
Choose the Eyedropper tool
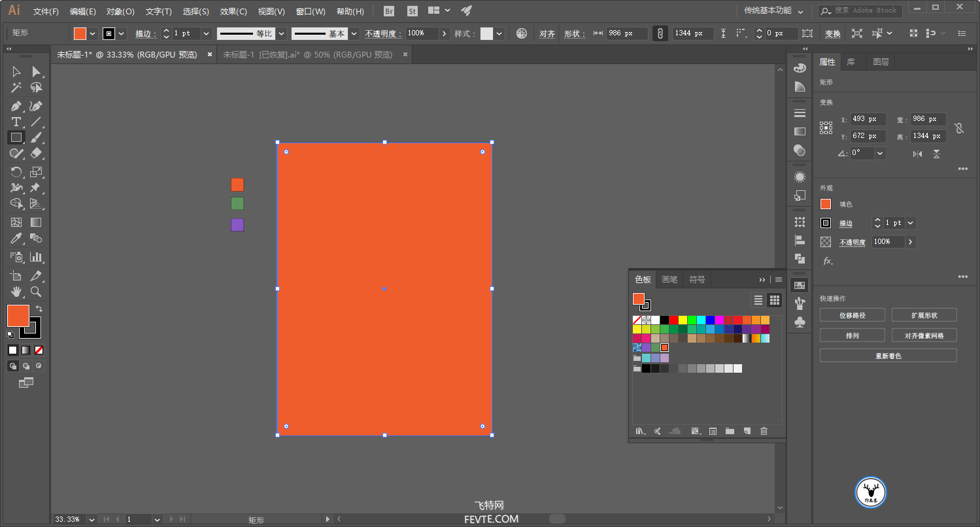click(16, 239)
